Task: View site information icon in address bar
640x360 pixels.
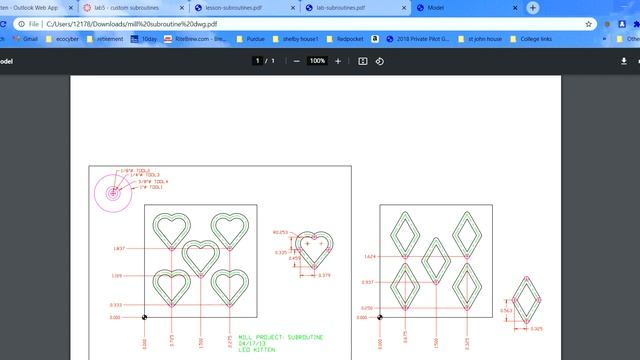Action: (x=22, y=24)
